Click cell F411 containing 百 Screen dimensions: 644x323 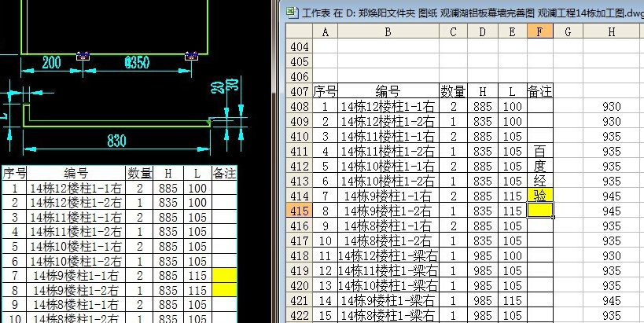pyautogui.click(x=539, y=151)
